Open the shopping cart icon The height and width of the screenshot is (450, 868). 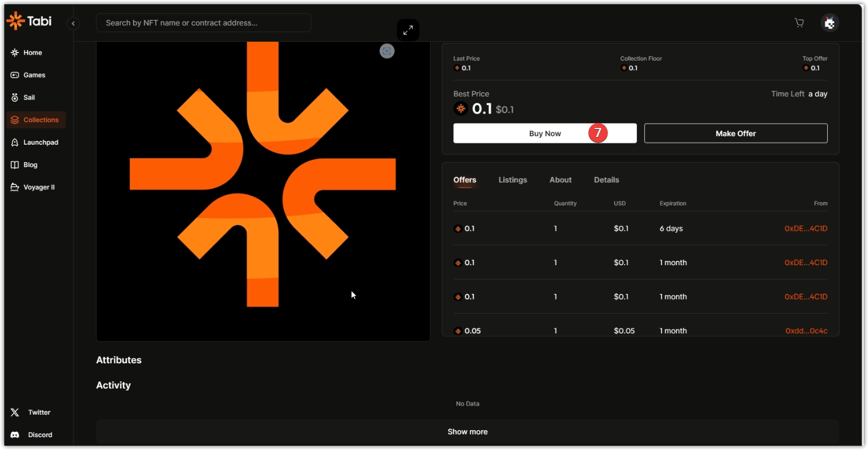[799, 22]
